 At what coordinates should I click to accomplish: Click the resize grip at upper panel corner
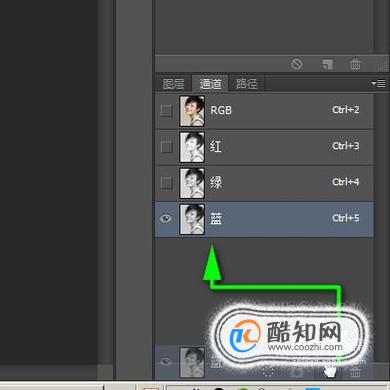coord(383,65)
